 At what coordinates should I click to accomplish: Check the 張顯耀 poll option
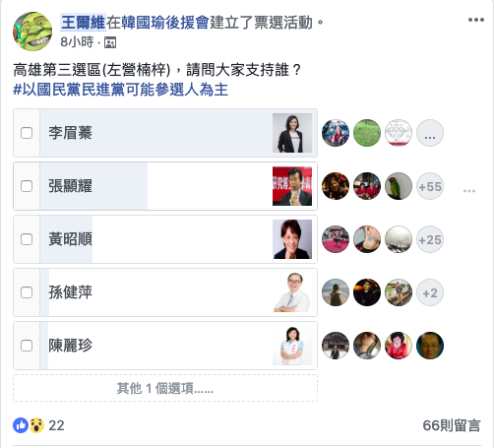(27, 186)
